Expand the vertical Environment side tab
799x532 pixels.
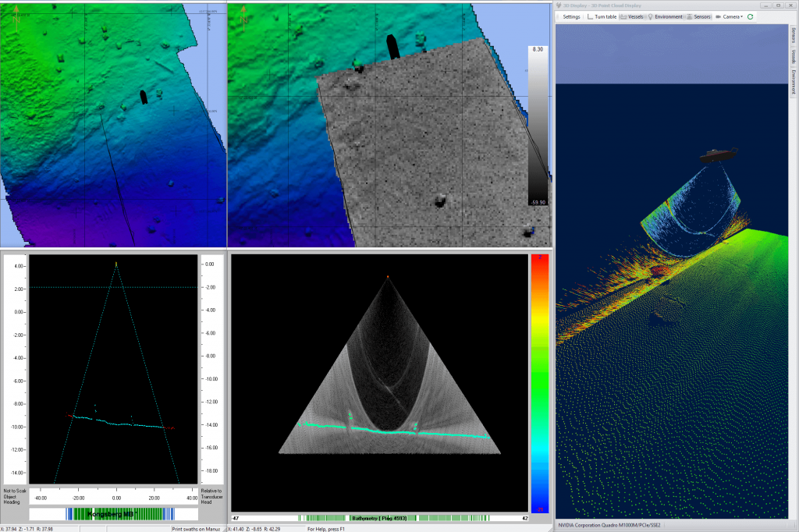794,82
